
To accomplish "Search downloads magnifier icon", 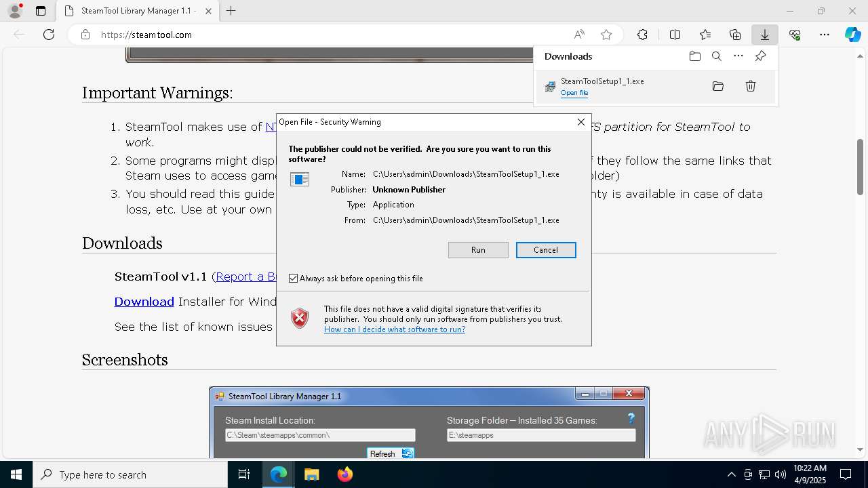I will [x=717, y=56].
